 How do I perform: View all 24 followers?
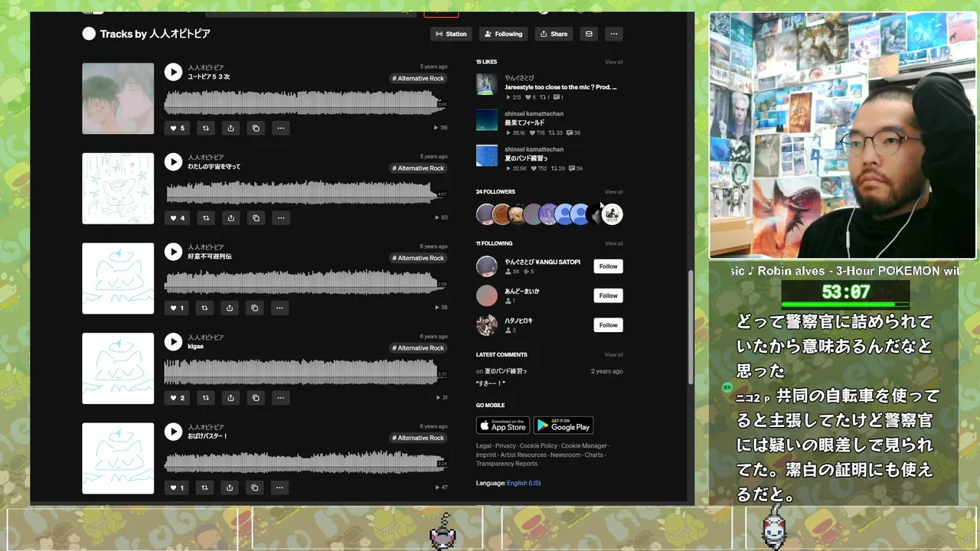613,192
